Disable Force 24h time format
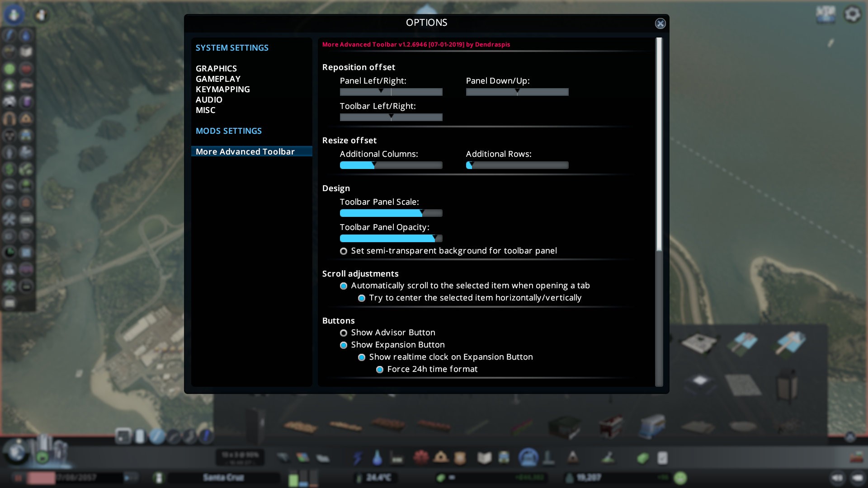 (x=380, y=370)
